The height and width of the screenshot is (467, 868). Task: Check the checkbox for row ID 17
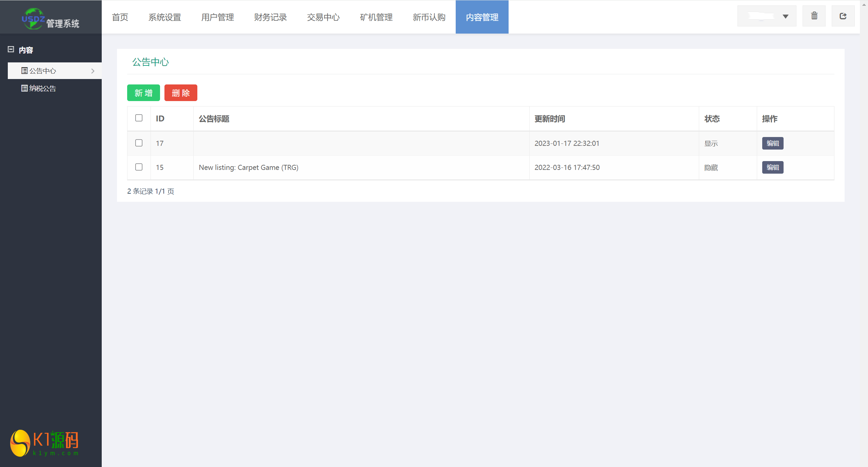[x=139, y=143]
